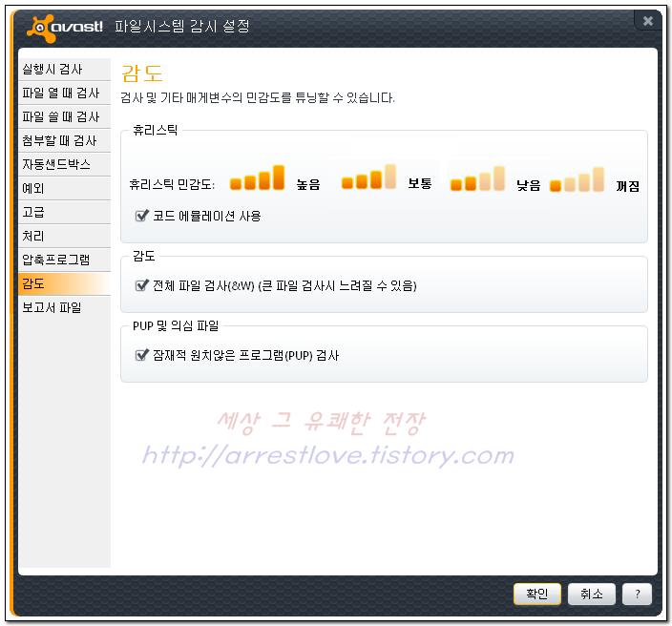Toggle 전체 파일 검사 checkbox
Viewport: 672px width, 626px height.
click(142, 285)
